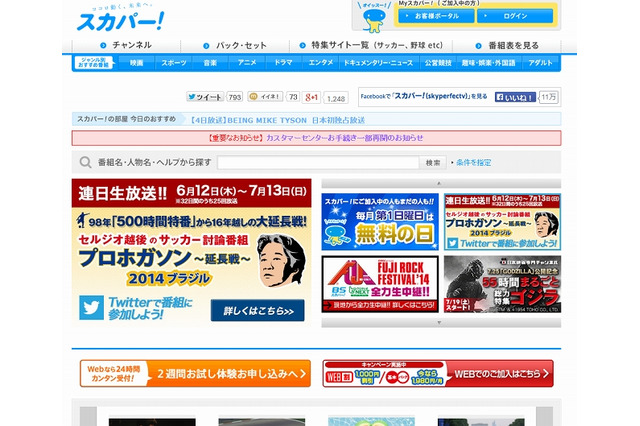Select the 公営競技 genre tab
Viewport: 640px width, 426px height.
point(438,63)
